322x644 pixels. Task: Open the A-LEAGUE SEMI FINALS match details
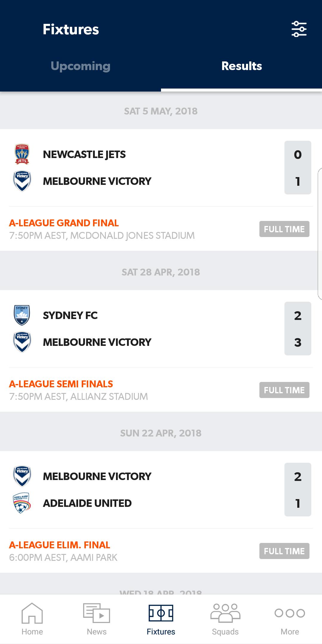pos(61,384)
